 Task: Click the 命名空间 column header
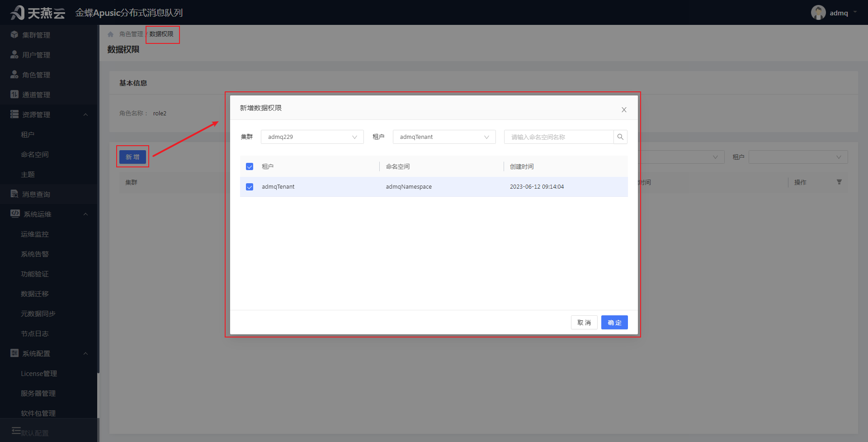(398, 167)
